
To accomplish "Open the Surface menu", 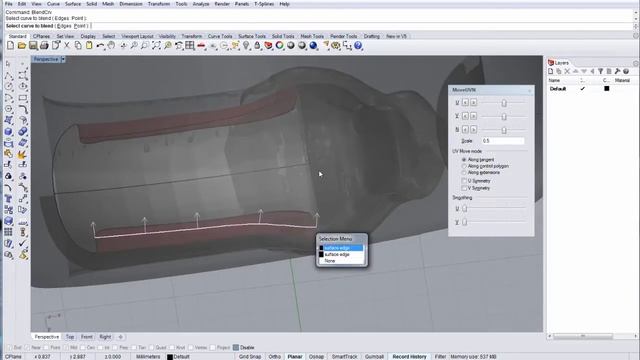I will [x=73, y=4].
